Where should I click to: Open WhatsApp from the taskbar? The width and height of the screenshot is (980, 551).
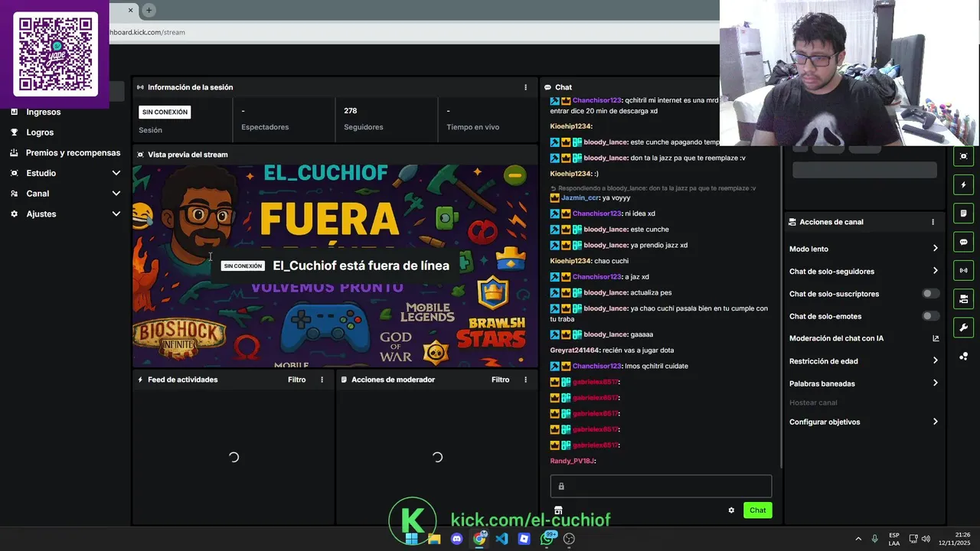click(x=547, y=539)
